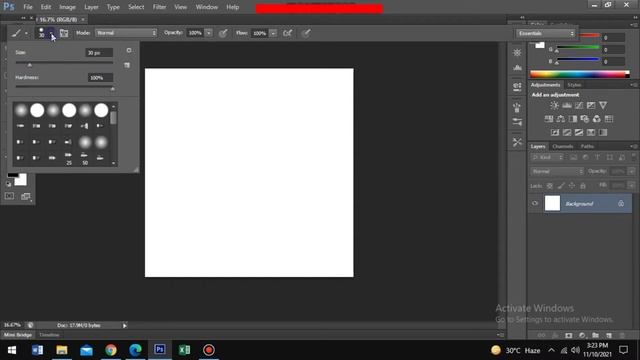
Task: Click the brush Hardness slider
Action: coord(64,87)
